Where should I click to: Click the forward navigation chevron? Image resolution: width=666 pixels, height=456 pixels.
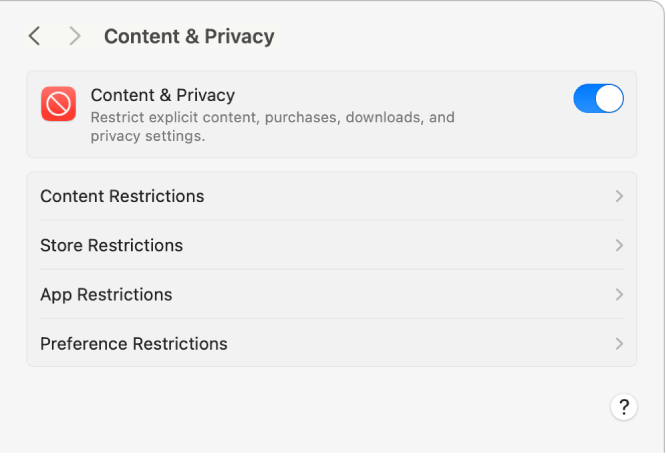75,37
